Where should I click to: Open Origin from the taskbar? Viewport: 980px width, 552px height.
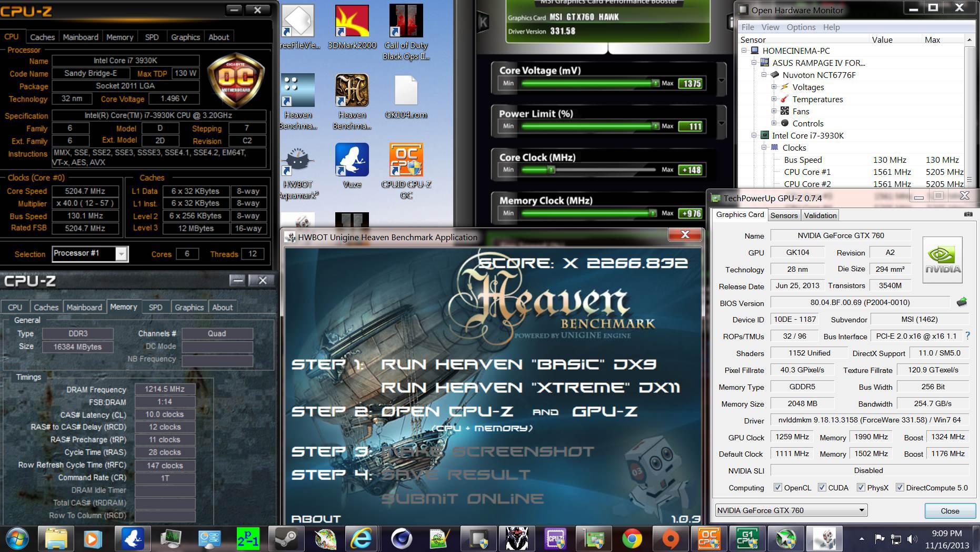(x=670, y=539)
